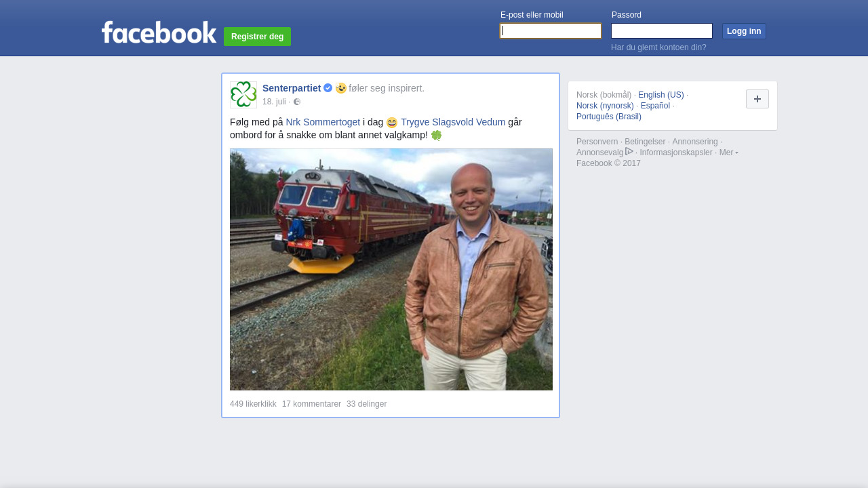Click the four-leaf clover emoji in post
This screenshot has height=488, width=868.
click(436, 136)
